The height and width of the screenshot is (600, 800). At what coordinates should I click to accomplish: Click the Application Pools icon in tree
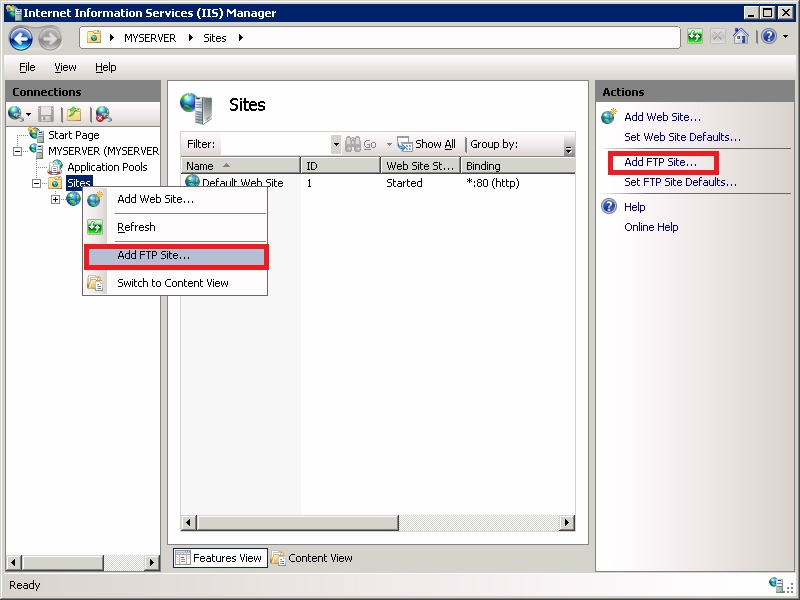55,167
